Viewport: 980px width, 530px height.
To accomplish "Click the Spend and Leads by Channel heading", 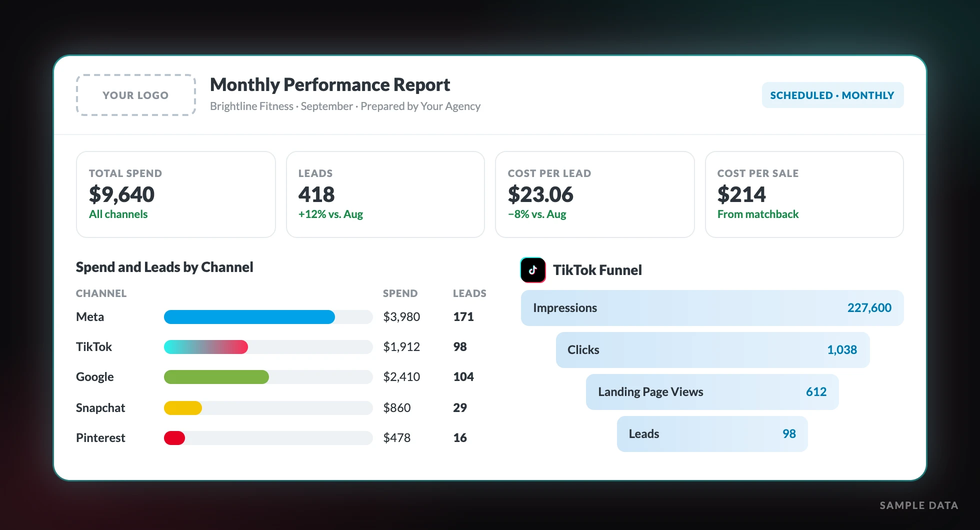I will pos(164,267).
